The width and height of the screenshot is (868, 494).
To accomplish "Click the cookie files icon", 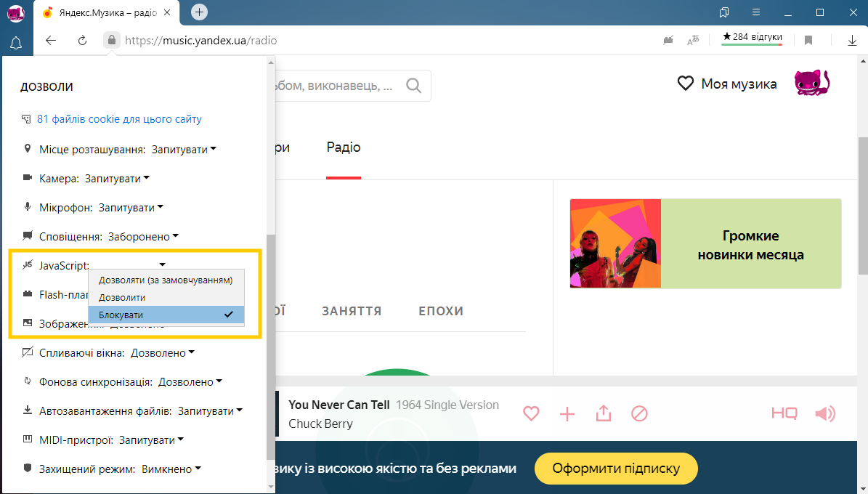I will 26,119.
